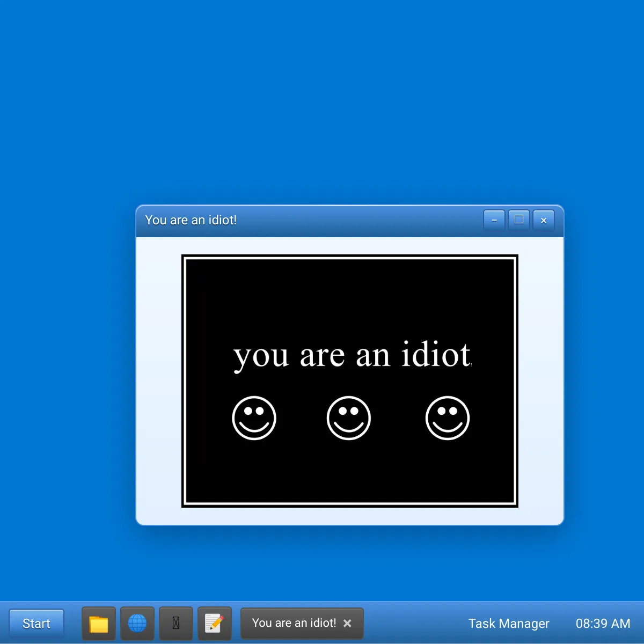The height and width of the screenshot is (644, 644).
Task: Open the Start menu
Action: point(36,623)
